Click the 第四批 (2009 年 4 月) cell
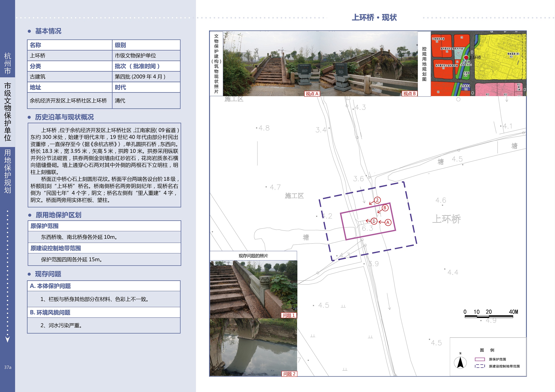 coord(146,77)
